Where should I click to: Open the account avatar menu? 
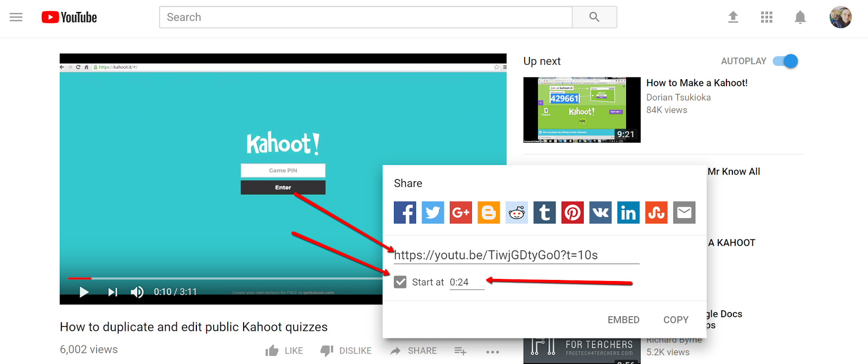(840, 17)
